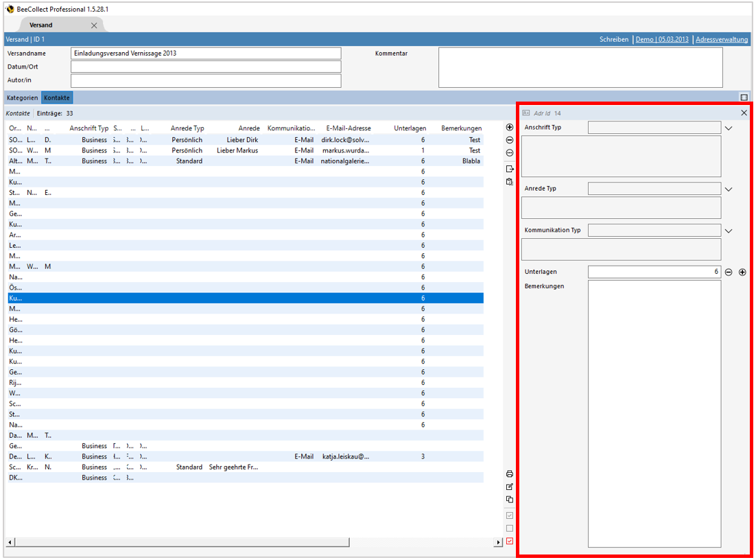Click the duplicate copy icon beside the contact list

tap(509, 500)
